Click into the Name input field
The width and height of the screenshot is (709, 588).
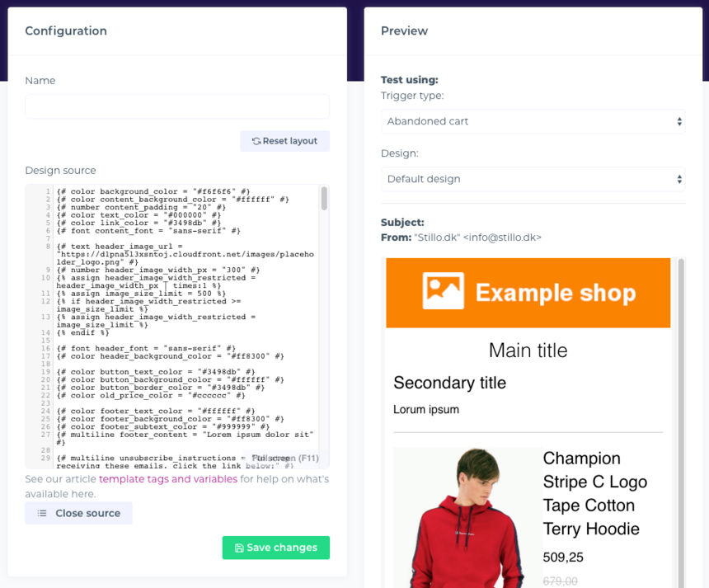(177, 106)
